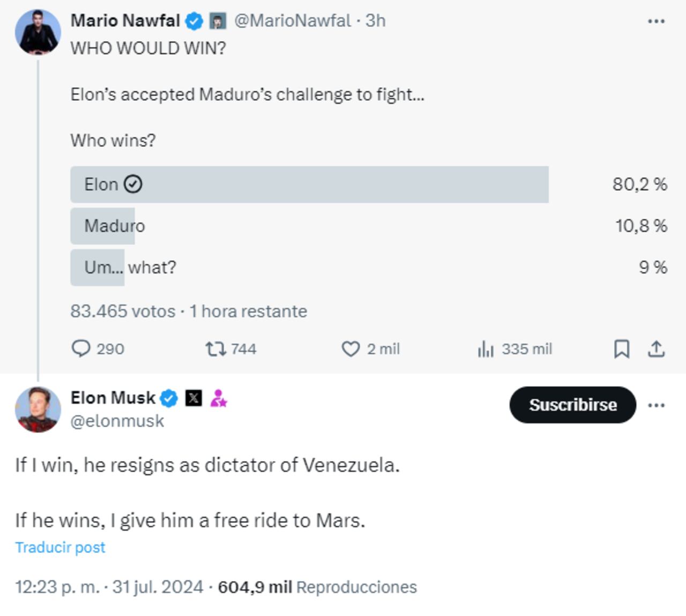Like Mario Nawfal's poll tweet

[x=351, y=349]
